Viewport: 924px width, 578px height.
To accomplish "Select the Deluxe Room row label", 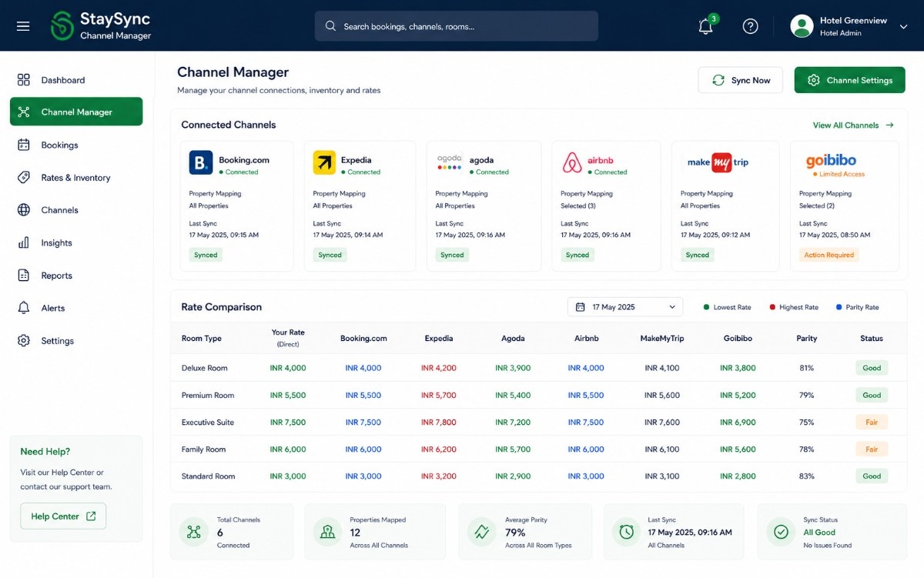I will (205, 368).
